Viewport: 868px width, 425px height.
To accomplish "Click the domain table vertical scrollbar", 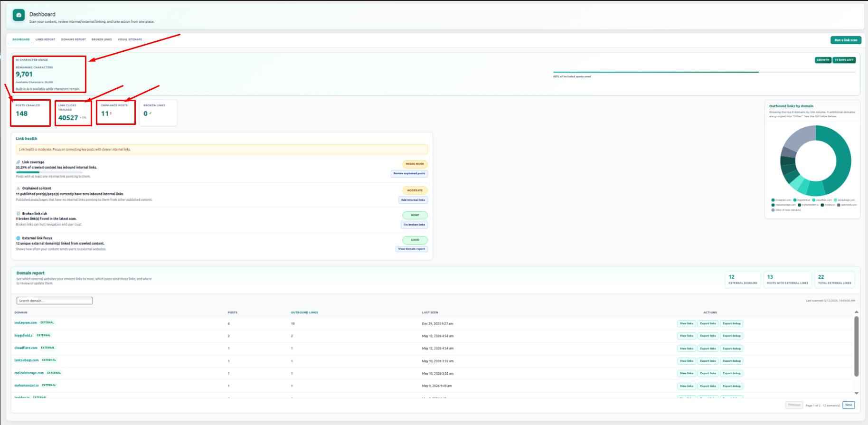I will point(856,347).
